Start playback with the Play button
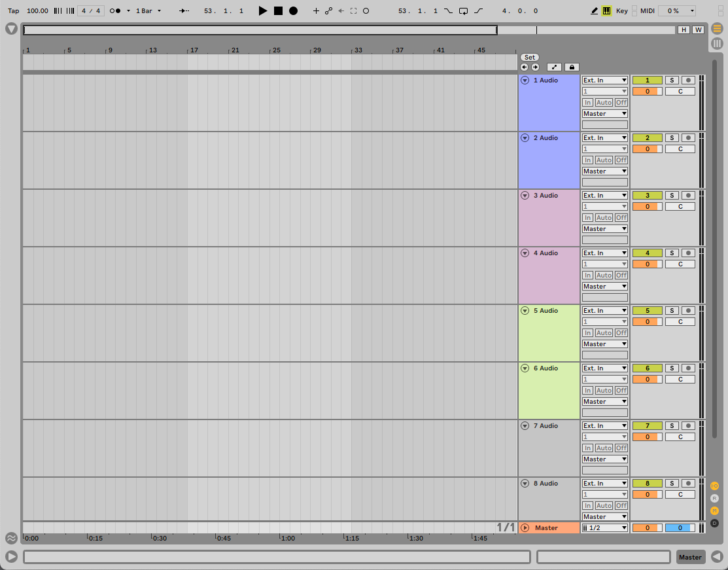728x570 pixels. (263, 10)
